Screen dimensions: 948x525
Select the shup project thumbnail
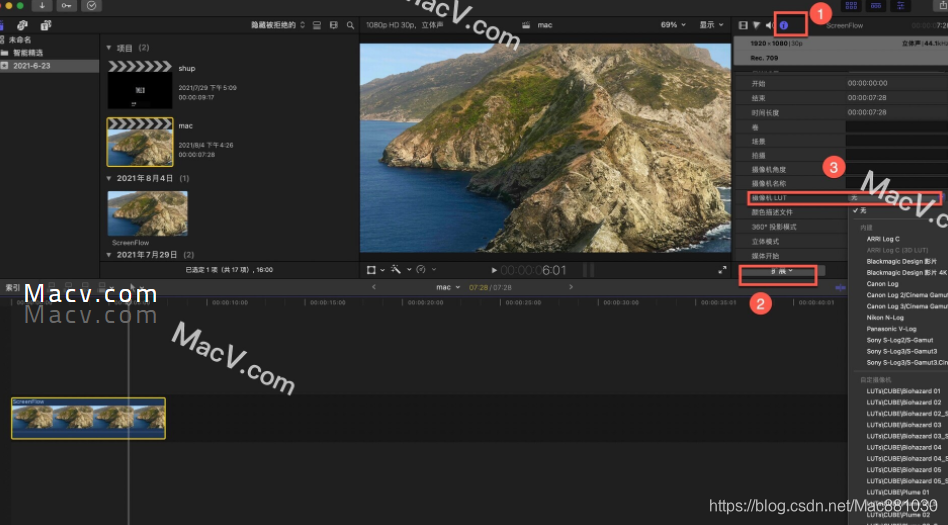[140, 84]
